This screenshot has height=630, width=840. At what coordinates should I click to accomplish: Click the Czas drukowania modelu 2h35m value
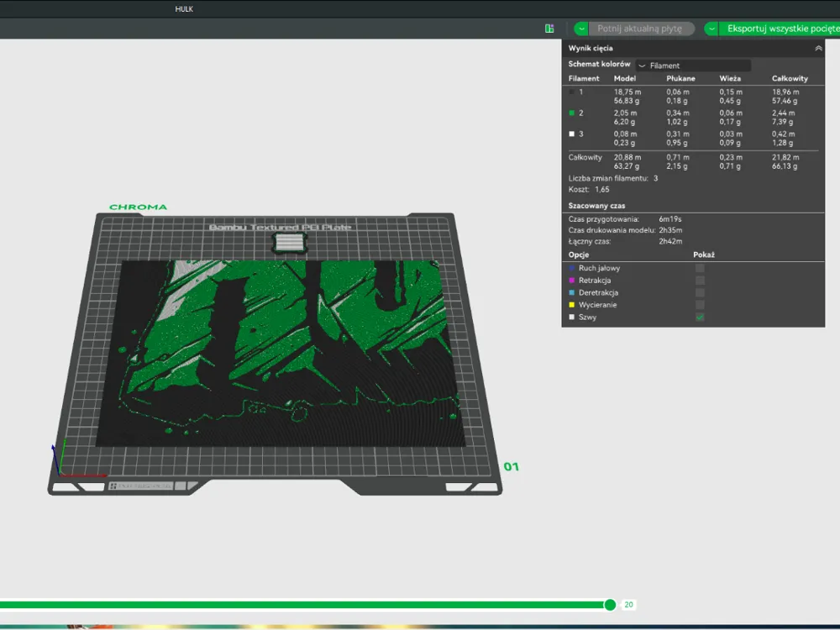670,230
